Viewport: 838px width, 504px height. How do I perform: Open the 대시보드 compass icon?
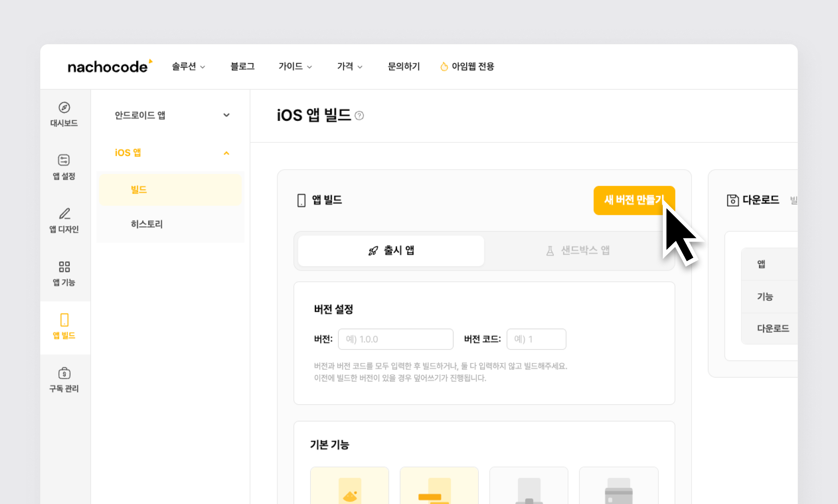tap(64, 108)
